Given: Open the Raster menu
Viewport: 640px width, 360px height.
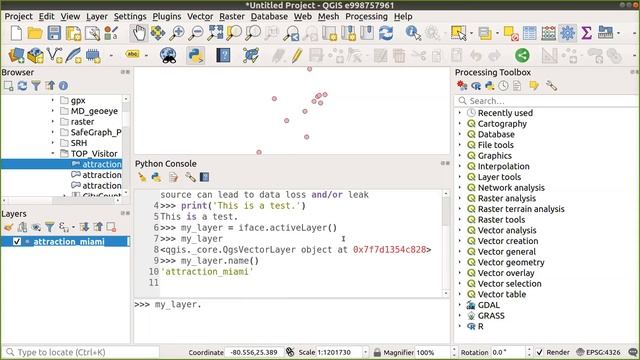Looking at the screenshot, I should tap(232, 16).
